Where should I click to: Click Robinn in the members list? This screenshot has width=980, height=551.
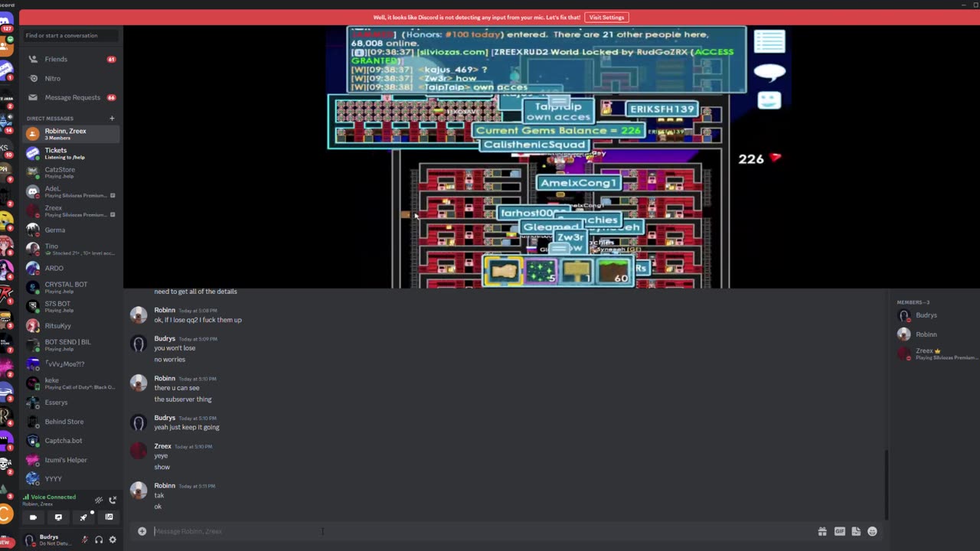(x=936, y=334)
